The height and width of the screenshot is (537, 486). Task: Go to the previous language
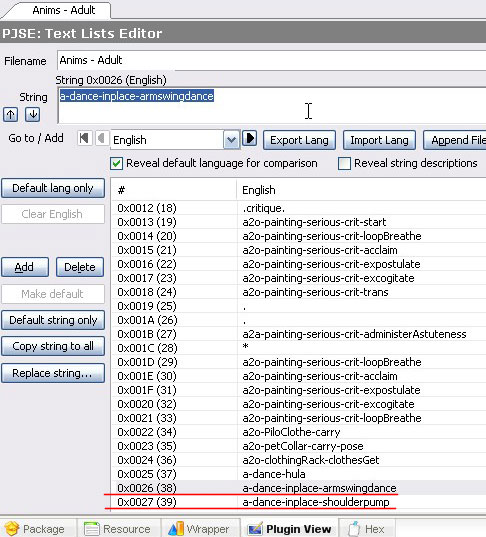pyautogui.click(x=102, y=139)
